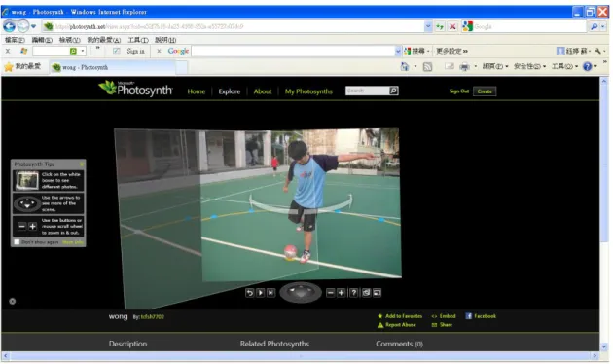Click the IE home page icon
613x364 pixels.
coord(404,67)
